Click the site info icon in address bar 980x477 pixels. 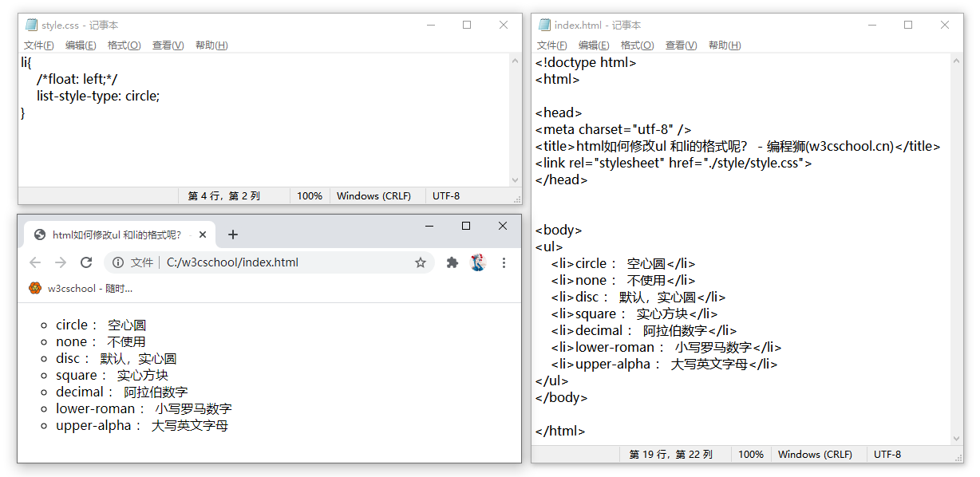tap(118, 262)
